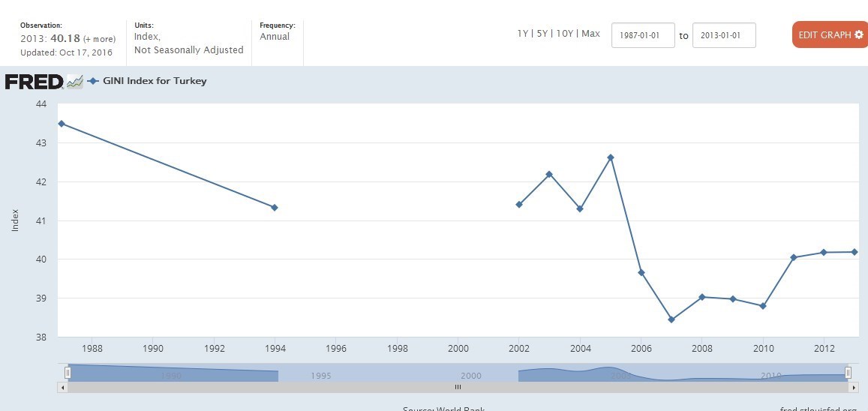Viewport: 868px width, 411px height.
Task: Click the horizontal scrollbar thumb below navigator
Action: [x=458, y=387]
